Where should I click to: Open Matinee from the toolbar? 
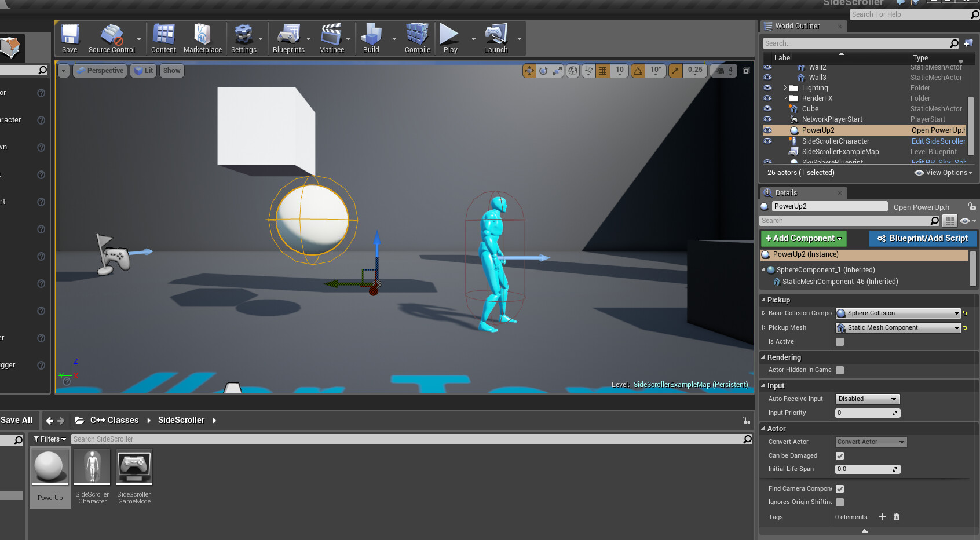coord(331,38)
